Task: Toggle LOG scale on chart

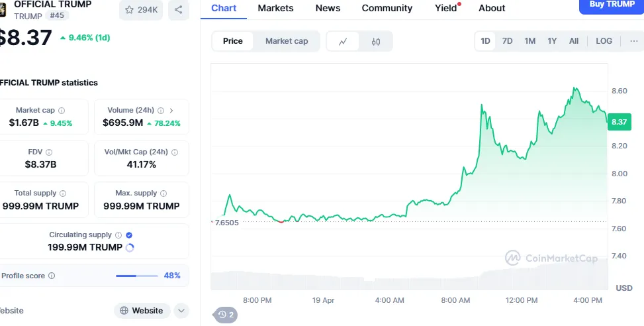Action: (604, 41)
